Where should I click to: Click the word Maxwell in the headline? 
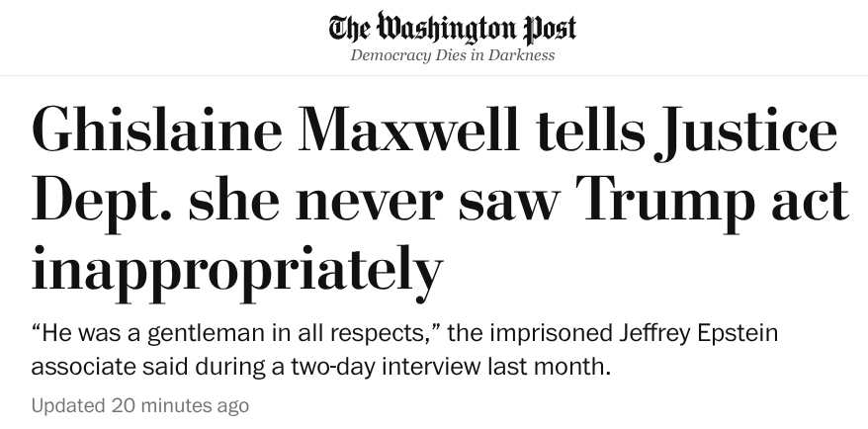(408, 129)
